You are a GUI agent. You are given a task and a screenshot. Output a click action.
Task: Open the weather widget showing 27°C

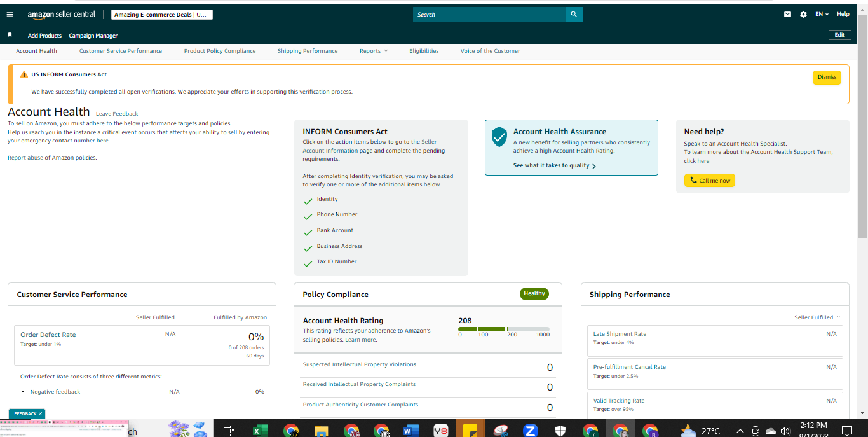(x=700, y=431)
